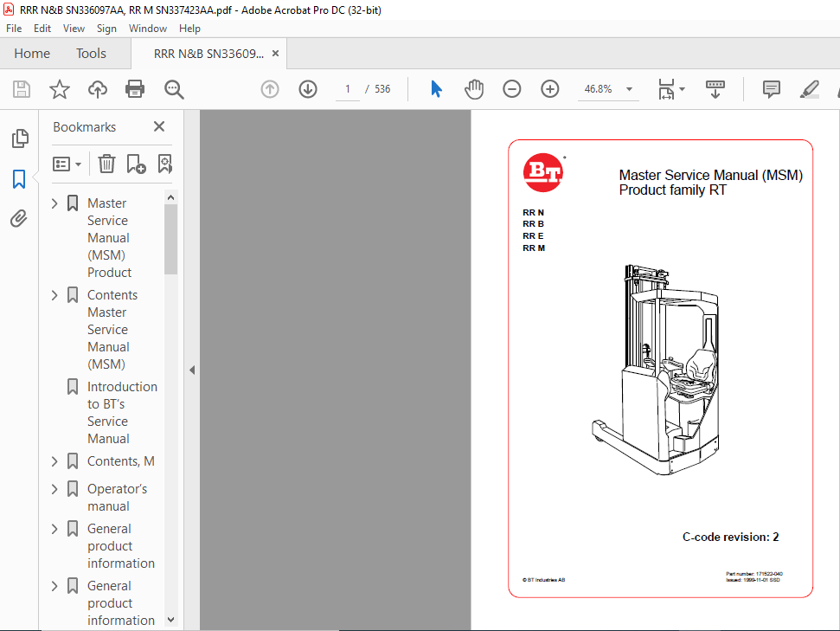Expand Contents Master Service Manual bookmark
This screenshot has width=840, height=631.
(55, 295)
